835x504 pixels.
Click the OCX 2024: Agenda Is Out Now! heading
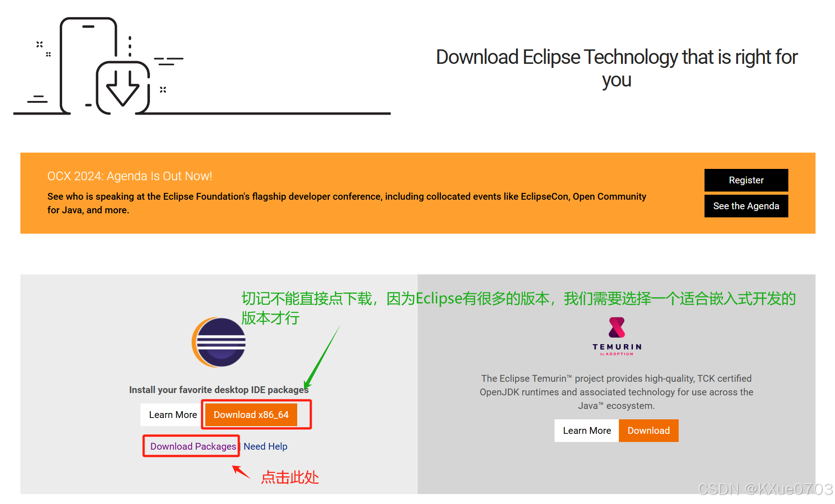pos(130,176)
